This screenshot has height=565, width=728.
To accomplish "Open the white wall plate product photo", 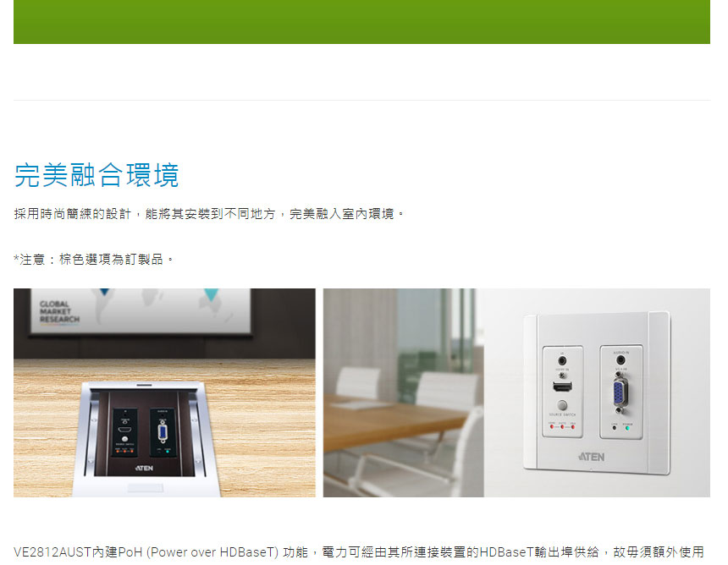I will click(x=516, y=392).
